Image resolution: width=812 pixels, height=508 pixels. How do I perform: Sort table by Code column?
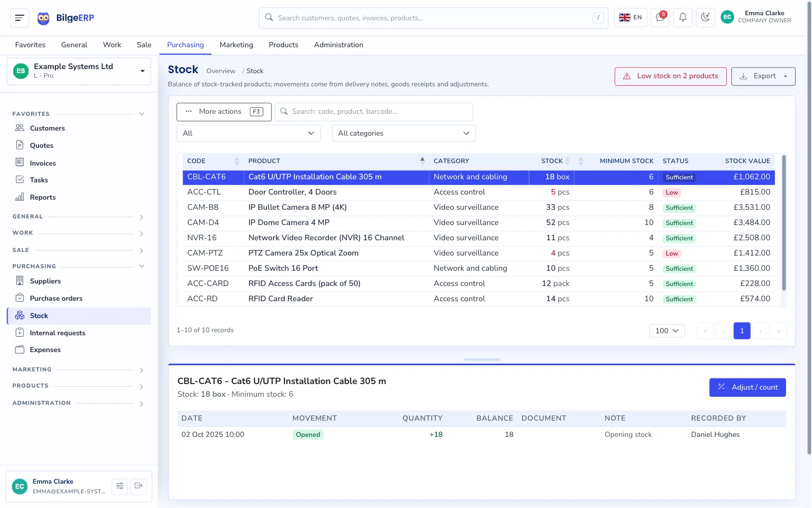[213, 161]
